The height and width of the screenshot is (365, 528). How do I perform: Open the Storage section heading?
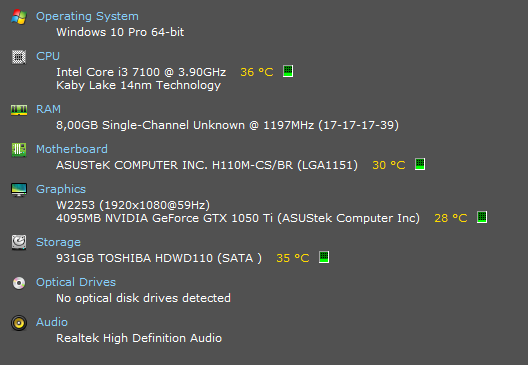(58, 242)
